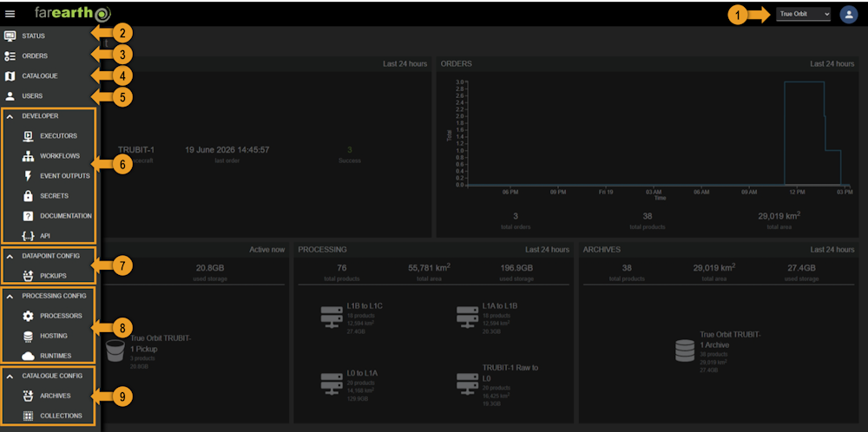
Task: Select the 'L1A to L1B' processor label
Action: pos(500,305)
